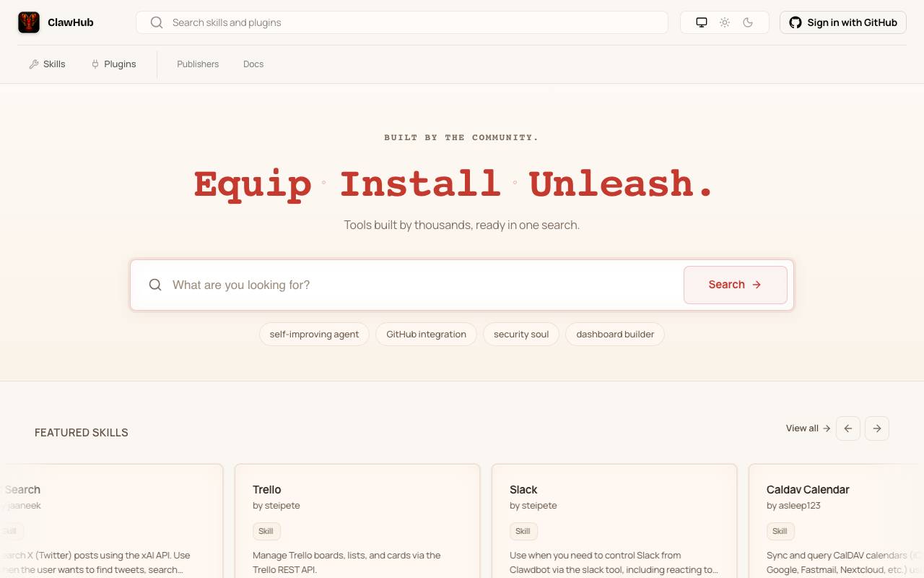Open the ClawHub home link text
Image resolution: width=924 pixels, height=578 pixels.
click(x=71, y=22)
